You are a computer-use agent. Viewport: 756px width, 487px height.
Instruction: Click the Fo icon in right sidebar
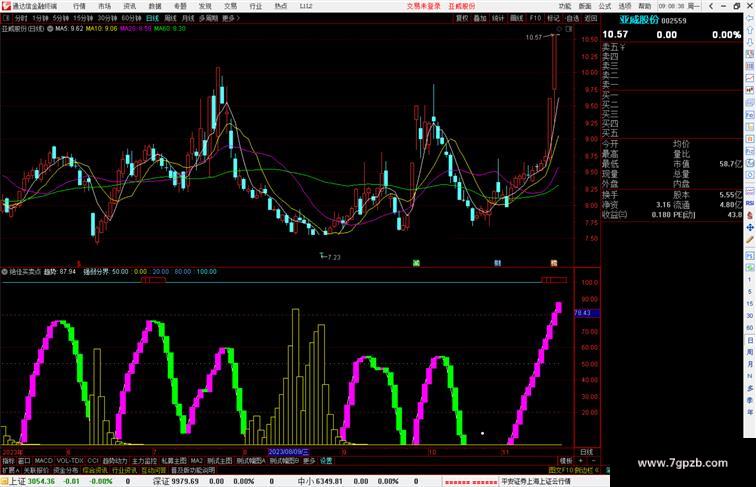(750, 115)
